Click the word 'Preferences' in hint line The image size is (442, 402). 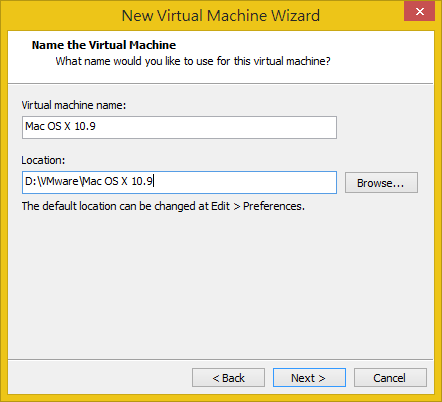[x=273, y=206]
